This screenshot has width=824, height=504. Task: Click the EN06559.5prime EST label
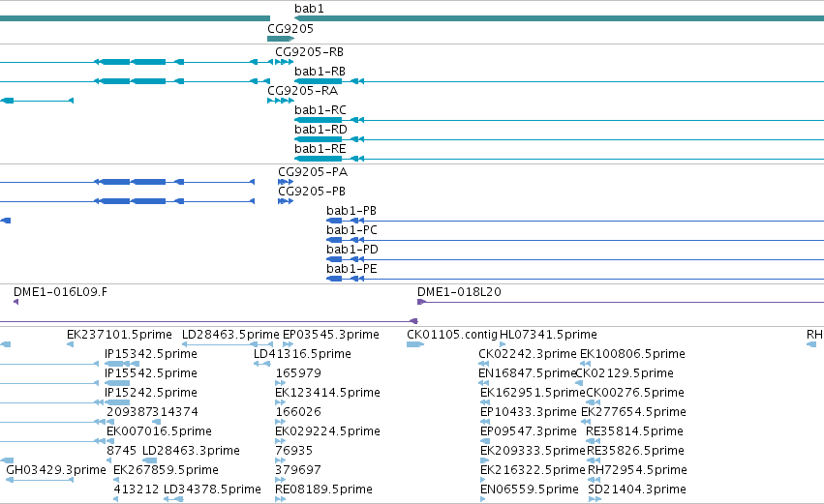[530, 490]
